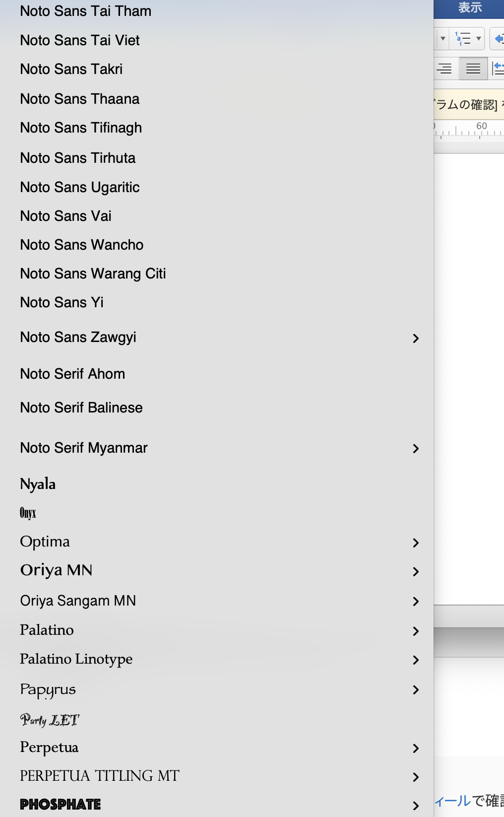Select the Noto Sans Tifinagh font
This screenshot has height=817, width=504.
click(81, 128)
